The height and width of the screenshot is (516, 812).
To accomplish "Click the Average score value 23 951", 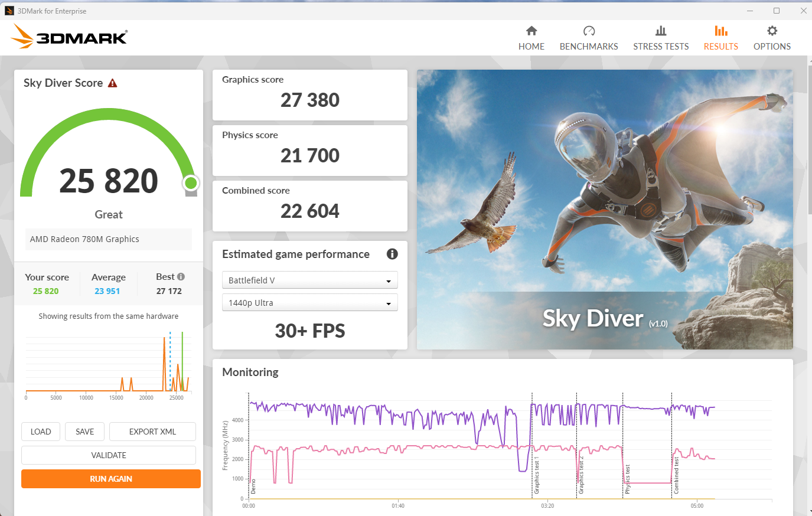I will [107, 291].
